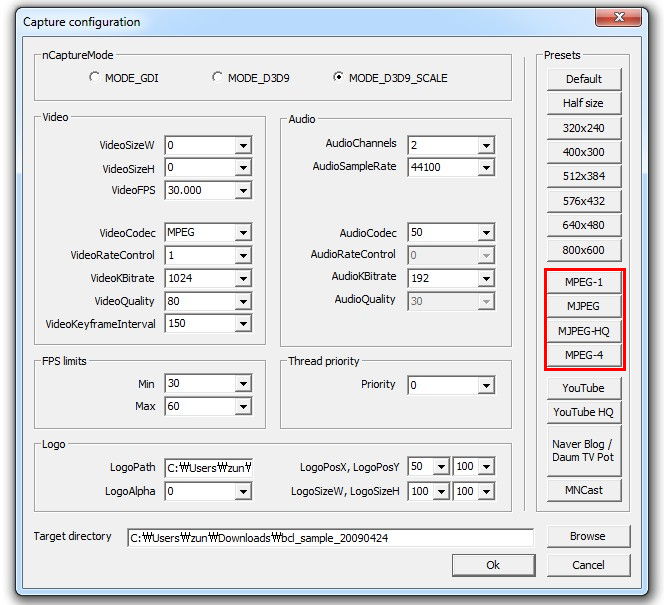
Task: Expand the VideoCodec dropdown
Action: [x=242, y=233]
